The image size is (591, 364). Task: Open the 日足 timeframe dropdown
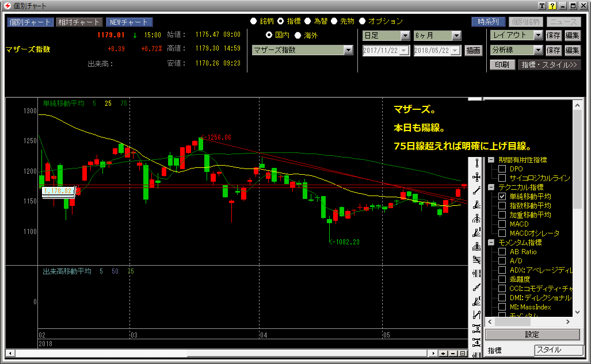coord(405,36)
